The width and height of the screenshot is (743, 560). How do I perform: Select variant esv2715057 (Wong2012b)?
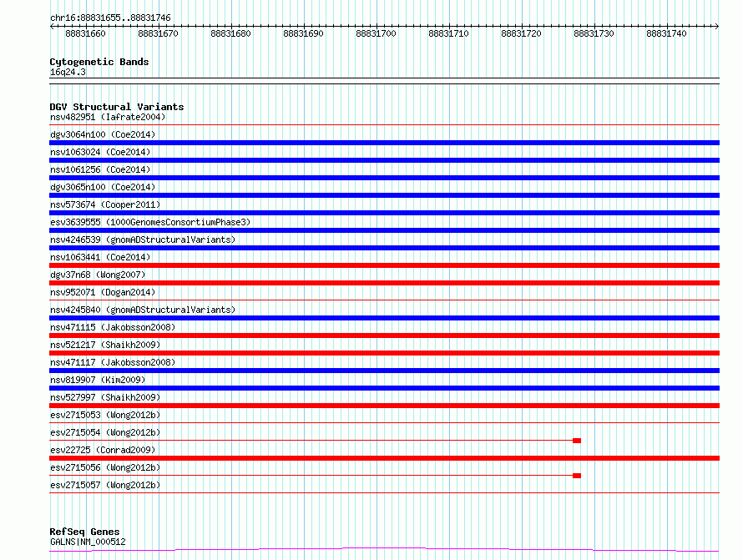pyautogui.click(x=105, y=485)
